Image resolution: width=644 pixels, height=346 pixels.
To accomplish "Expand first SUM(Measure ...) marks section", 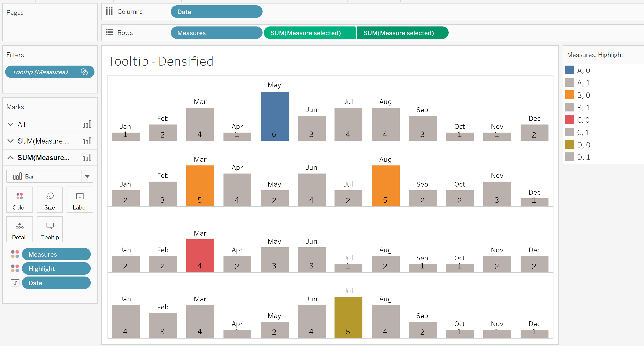I will pos(11,141).
